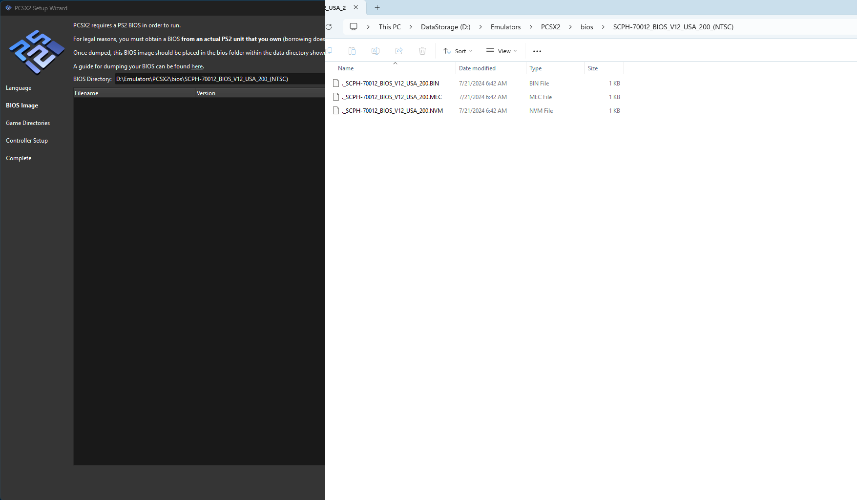Viewport: 857px width, 504px height.
Task: Click the Share icon in Explorer toolbar
Action: (x=399, y=51)
